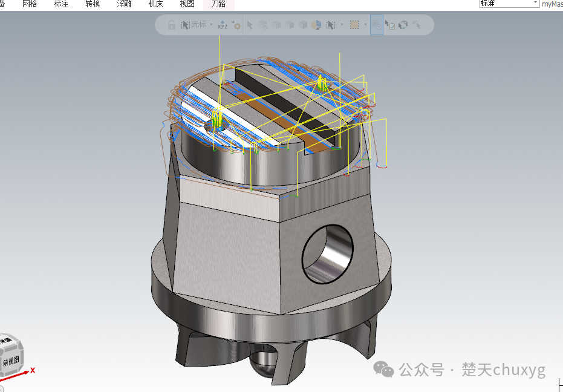The width and height of the screenshot is (563, 392).
Task: Select the solid face selection icon
Action: [290, 25]
